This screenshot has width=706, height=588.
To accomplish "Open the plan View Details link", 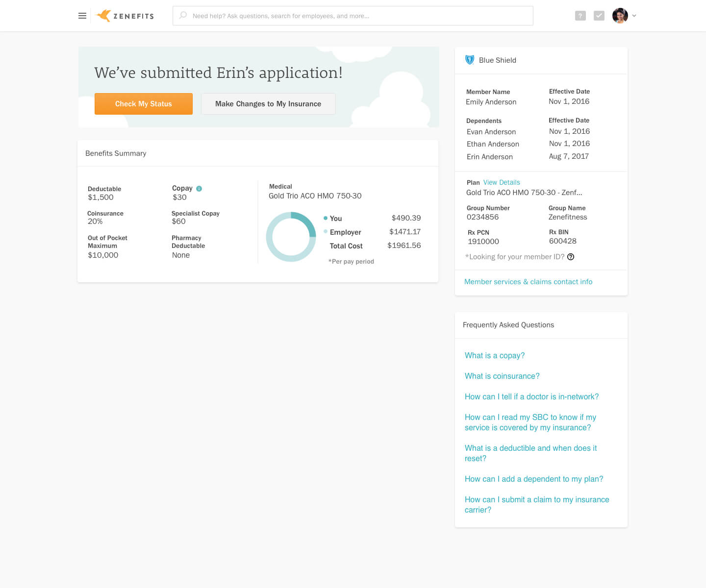I will tap(502, 182).
